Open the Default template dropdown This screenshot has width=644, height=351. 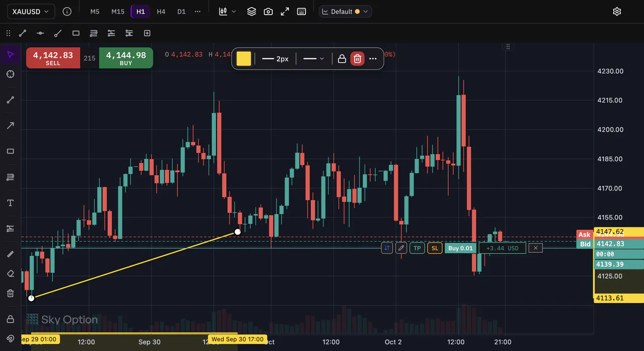point(345,12)
